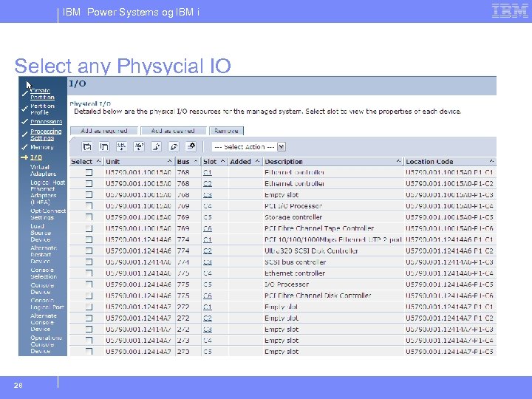This screenshot has height=399, width=532.
Task: Check the bus 775 I/O Processor checkbox
Action: coord(89,284)
